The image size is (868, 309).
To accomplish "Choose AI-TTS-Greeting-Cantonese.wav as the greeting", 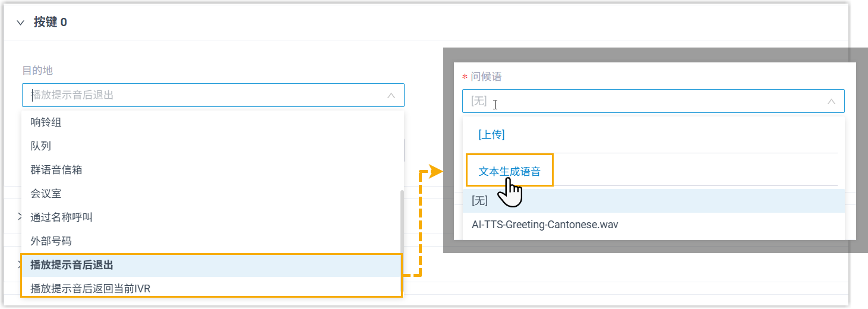I will coord(545,225).
